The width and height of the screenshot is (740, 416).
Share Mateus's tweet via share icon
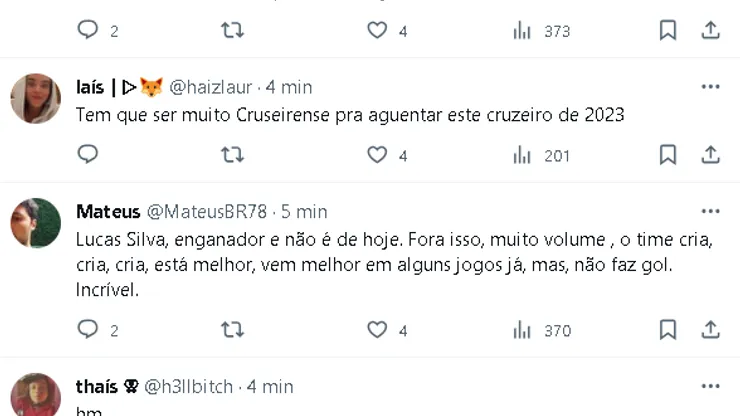pyautogui.click(x=711, y=329)
